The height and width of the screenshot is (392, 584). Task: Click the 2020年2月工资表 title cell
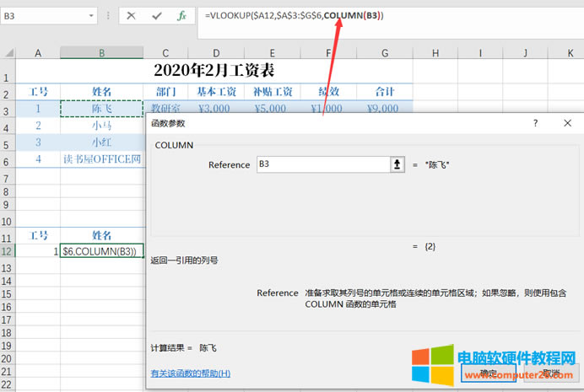(214, 70)
